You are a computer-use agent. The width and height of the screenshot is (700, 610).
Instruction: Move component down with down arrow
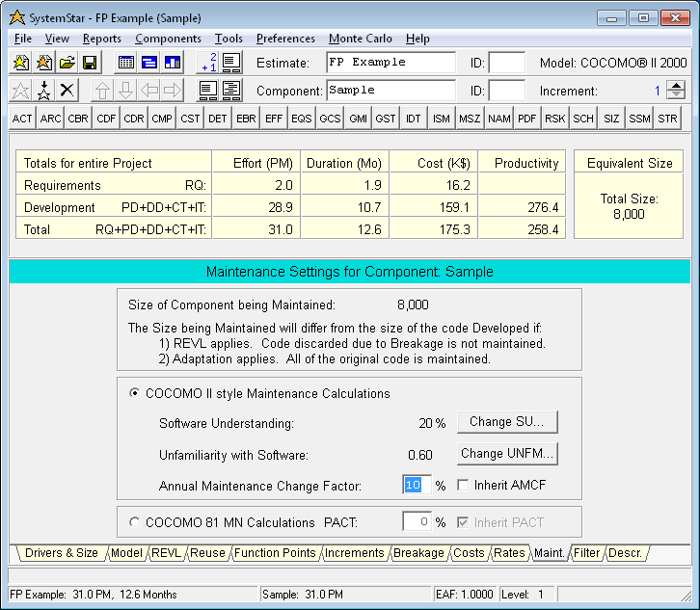click(x=126, y=91)
